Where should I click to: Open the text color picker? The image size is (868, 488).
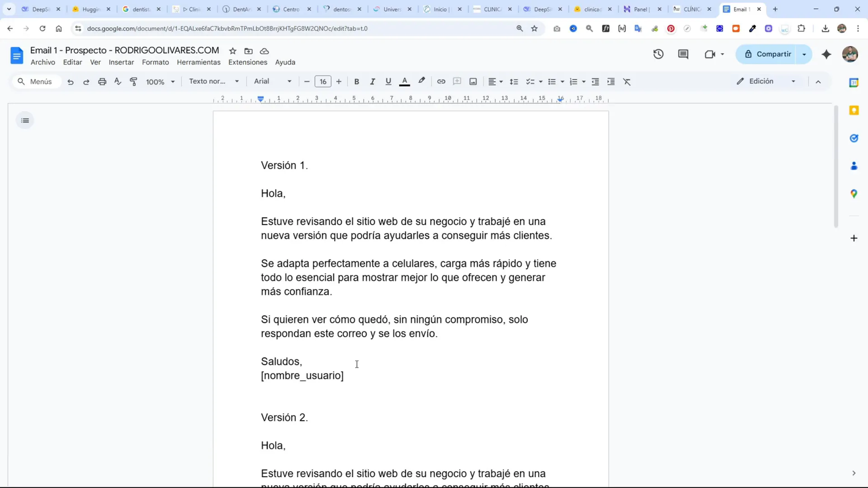point(405,81)
